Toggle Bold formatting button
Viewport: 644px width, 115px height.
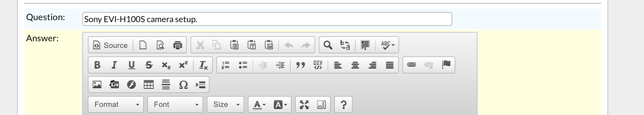point(97,65)
